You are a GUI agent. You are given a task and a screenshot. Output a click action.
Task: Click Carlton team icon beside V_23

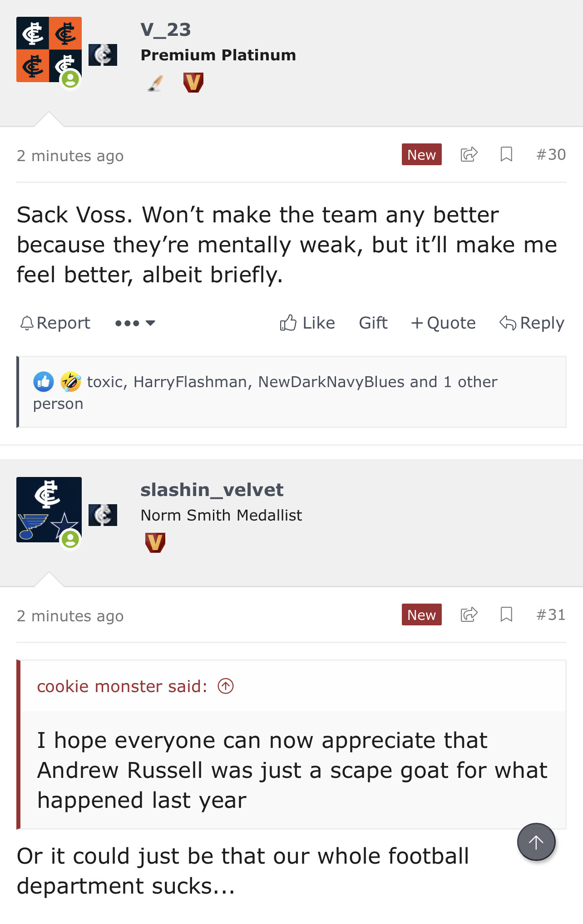103,55
